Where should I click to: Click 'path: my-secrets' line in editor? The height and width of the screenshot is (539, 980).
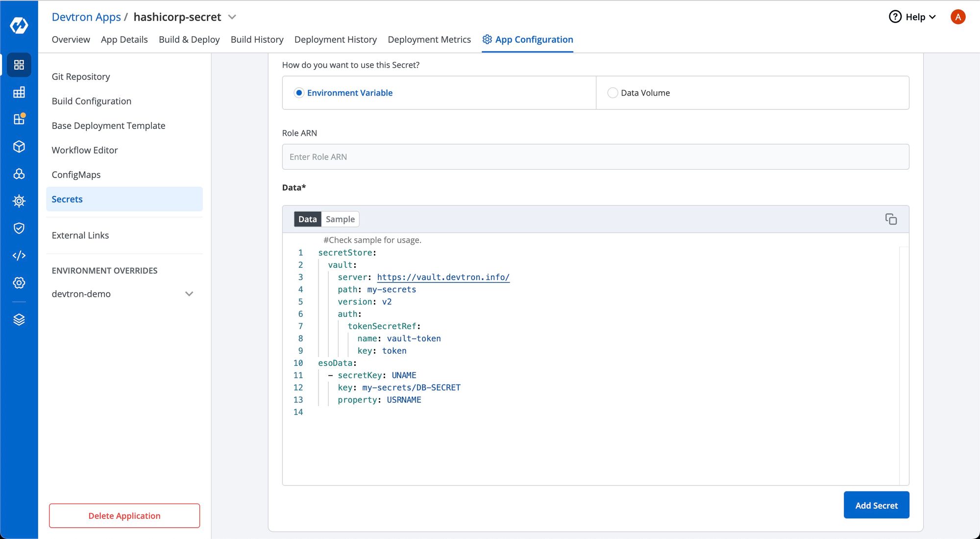[x=377, y=289]
